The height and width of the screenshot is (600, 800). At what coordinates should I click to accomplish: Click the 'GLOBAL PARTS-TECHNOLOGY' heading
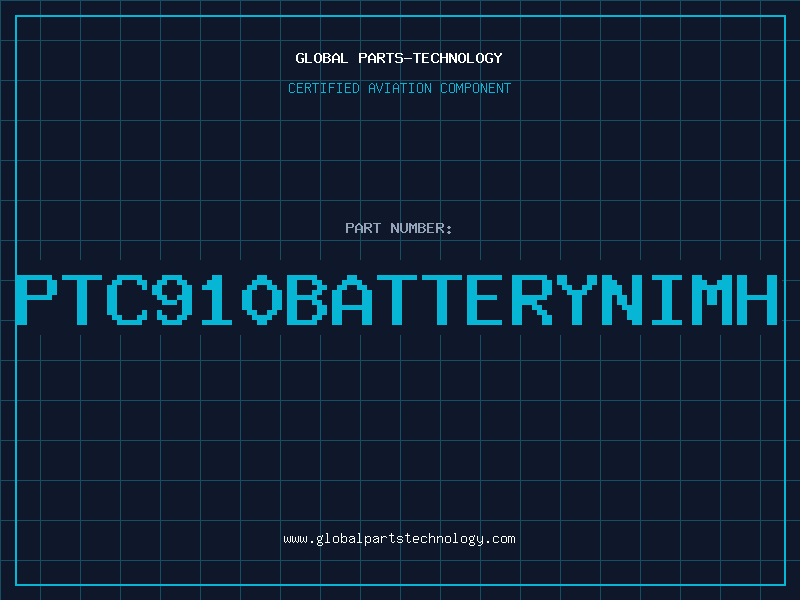(x=399, y=58)
